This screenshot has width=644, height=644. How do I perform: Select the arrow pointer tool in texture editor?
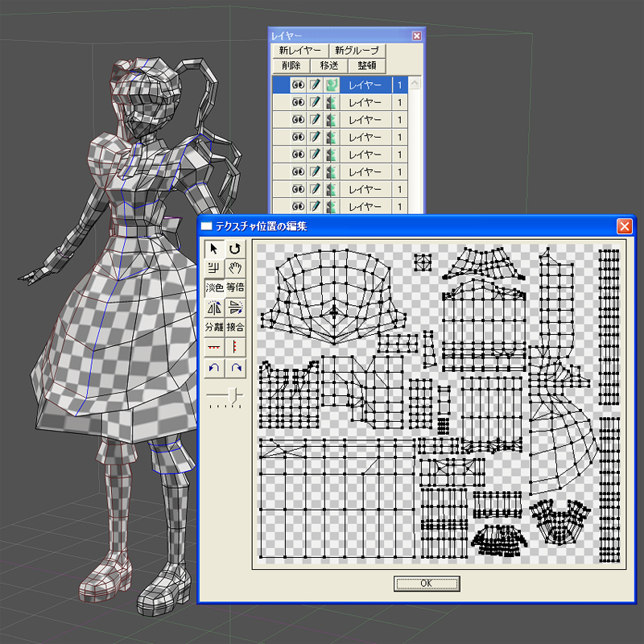pyautogui.click(x=214, y=249)
